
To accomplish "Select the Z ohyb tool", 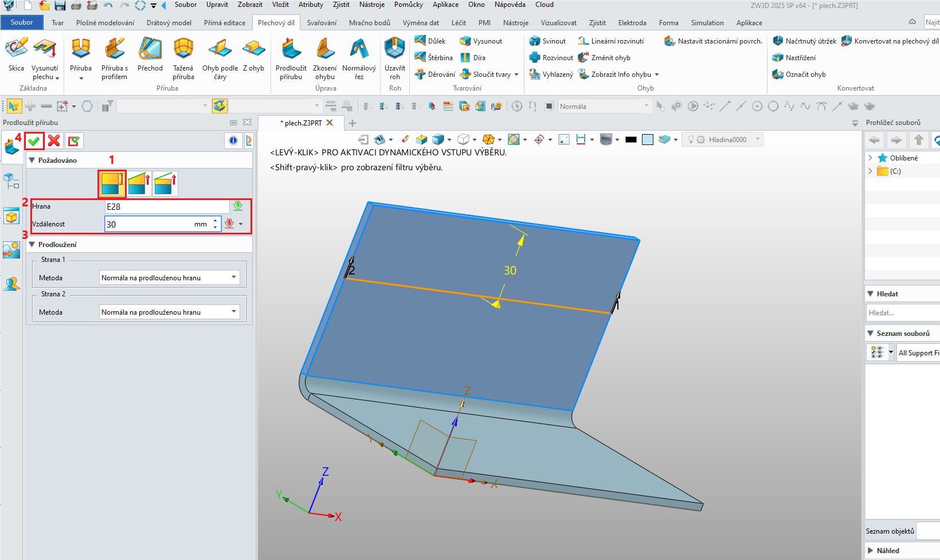I will coord(253,55).
